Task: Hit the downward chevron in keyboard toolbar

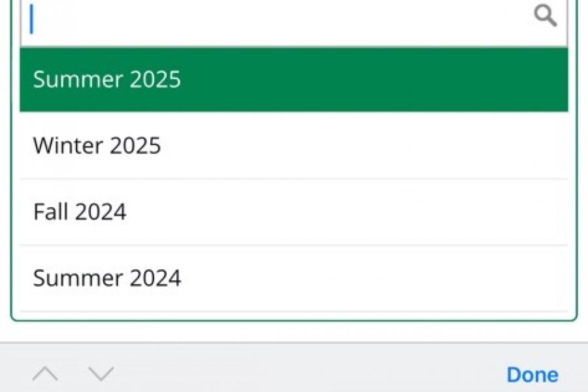Action: [x=101, y=374]
